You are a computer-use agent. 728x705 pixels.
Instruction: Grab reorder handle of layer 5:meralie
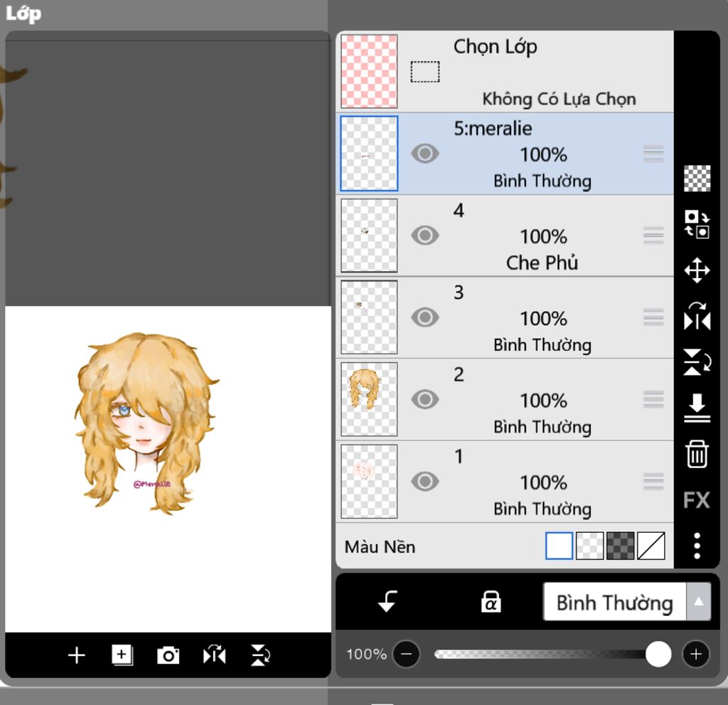653,154
